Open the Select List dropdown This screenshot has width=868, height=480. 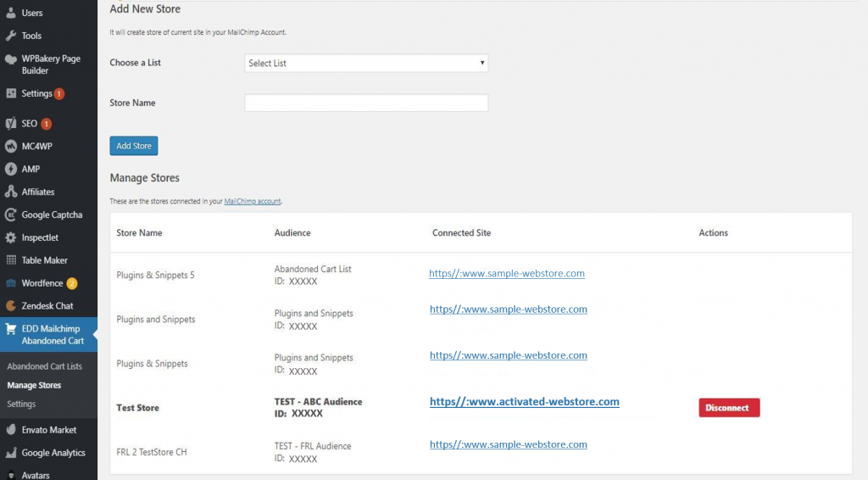(366, 63)
